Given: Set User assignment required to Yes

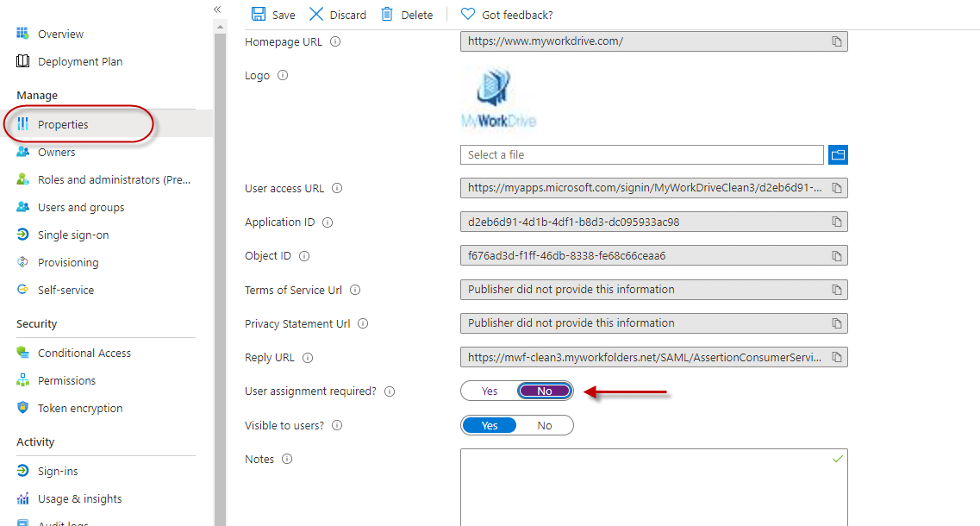Looking at the screenshot, I should pyautogui.click(x=490, y=391).
